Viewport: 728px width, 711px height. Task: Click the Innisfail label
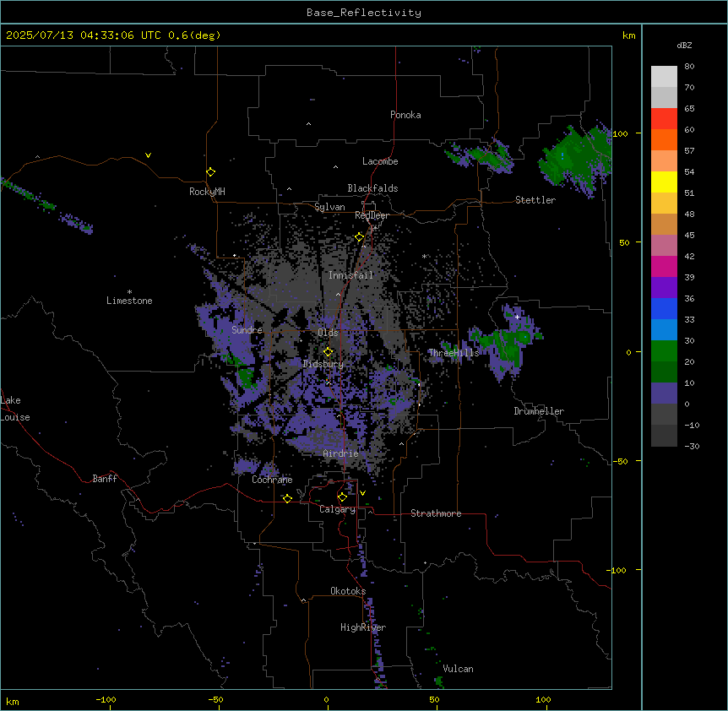pyautogui.click(x=350, y=275)
